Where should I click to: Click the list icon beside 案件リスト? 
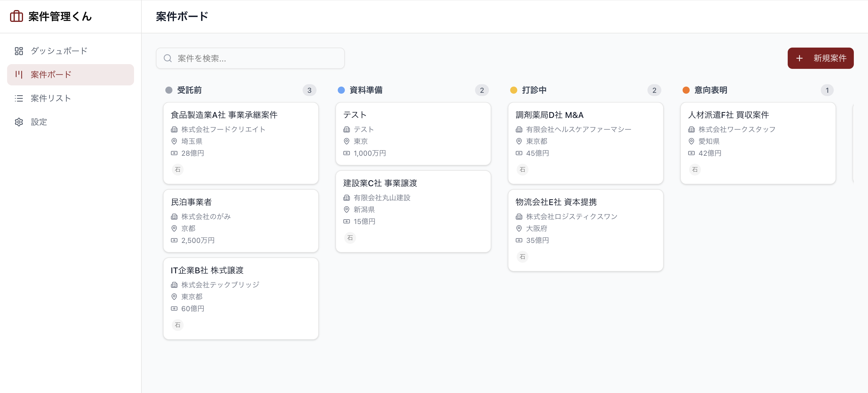point(19,98)
